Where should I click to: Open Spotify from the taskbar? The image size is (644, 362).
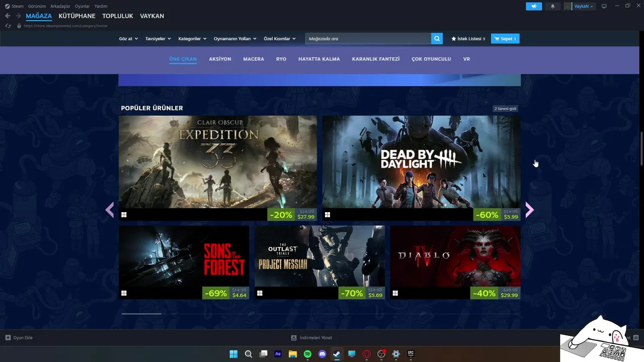pos(307,354)
